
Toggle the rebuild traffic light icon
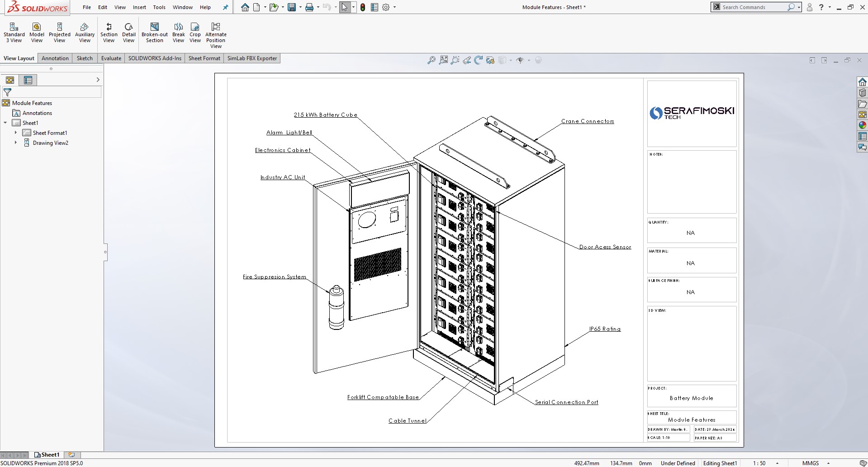(363, 7)
